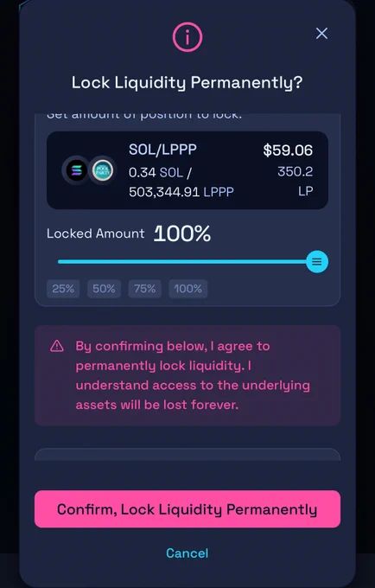
Task: Click the SOL token icon
Action: pyautogui.click(x=76, y=170)
